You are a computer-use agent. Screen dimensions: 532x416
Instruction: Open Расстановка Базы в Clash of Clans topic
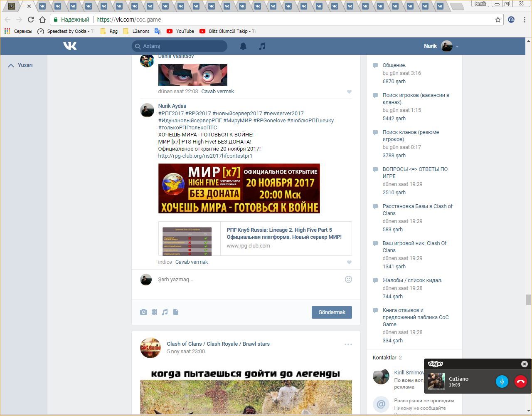click(x=418, y=210)
